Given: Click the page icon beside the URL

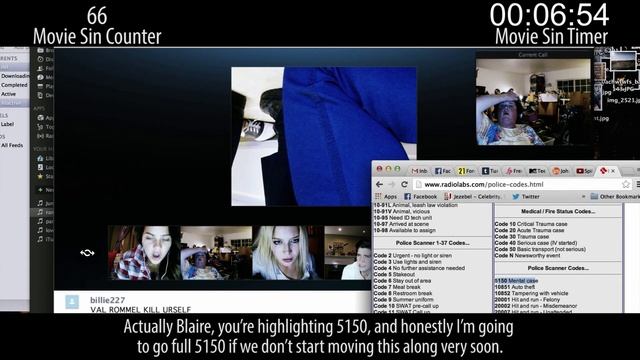Looking at the screenshot, I should (x=418, y=184).
